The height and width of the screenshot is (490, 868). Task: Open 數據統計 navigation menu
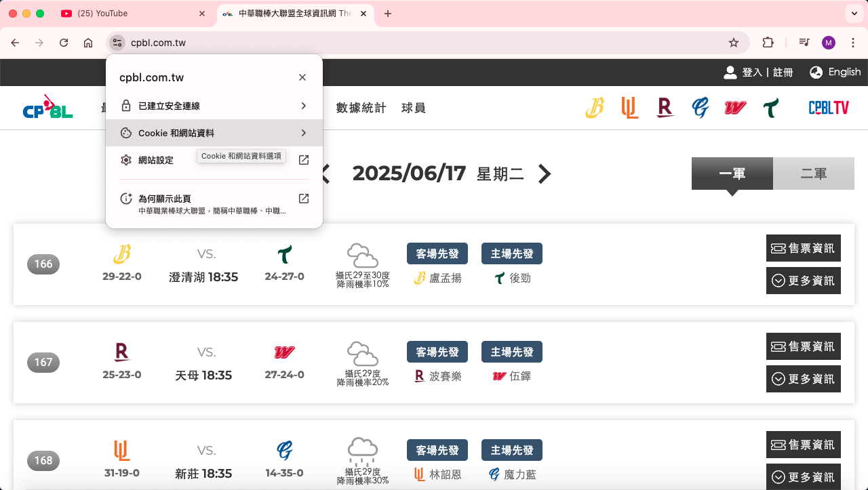[361, 108]
